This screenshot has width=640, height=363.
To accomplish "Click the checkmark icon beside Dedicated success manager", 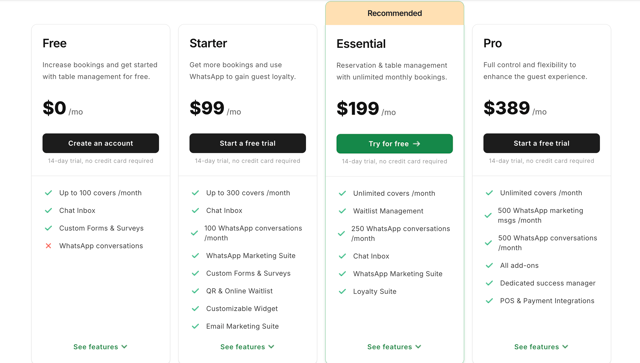I will [489, 283].
